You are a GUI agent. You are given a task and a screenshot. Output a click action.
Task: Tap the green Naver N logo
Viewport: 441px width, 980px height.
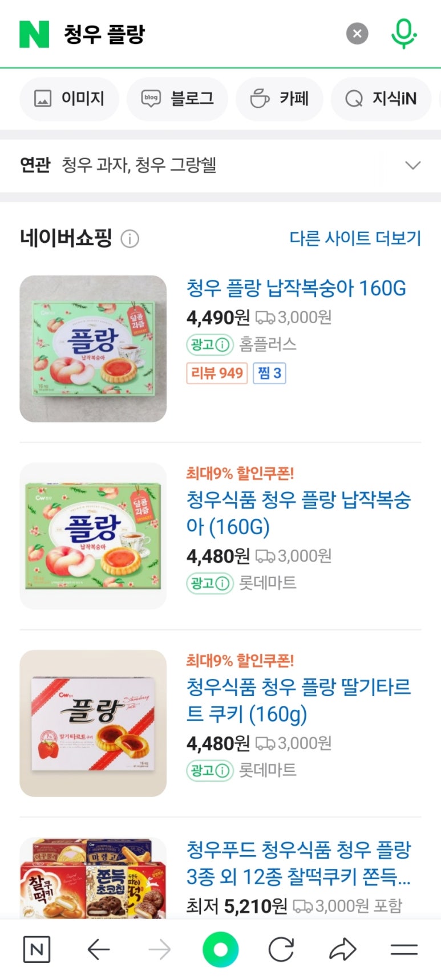tap(34, 34)
